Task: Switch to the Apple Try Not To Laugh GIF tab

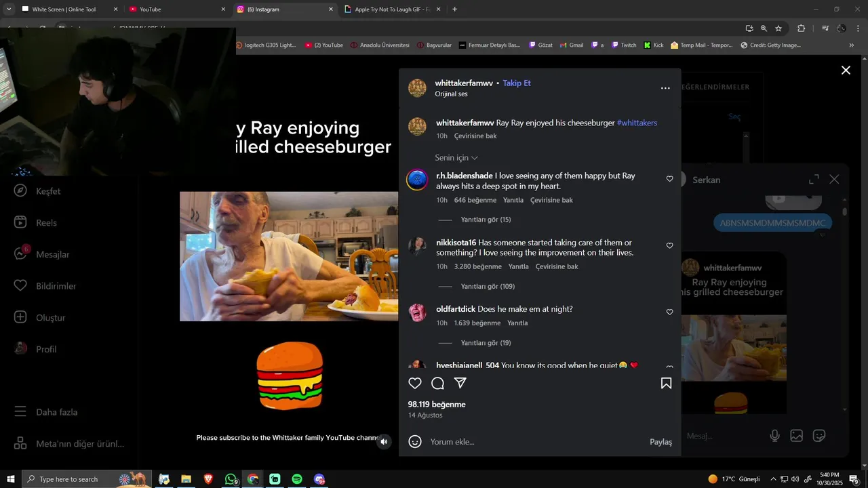Action: [393, 9]
